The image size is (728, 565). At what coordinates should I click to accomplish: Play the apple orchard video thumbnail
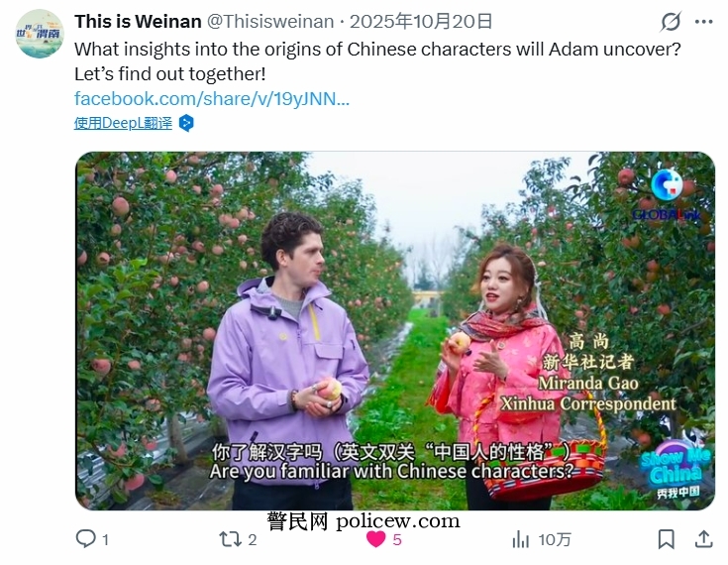click(395, 331)
